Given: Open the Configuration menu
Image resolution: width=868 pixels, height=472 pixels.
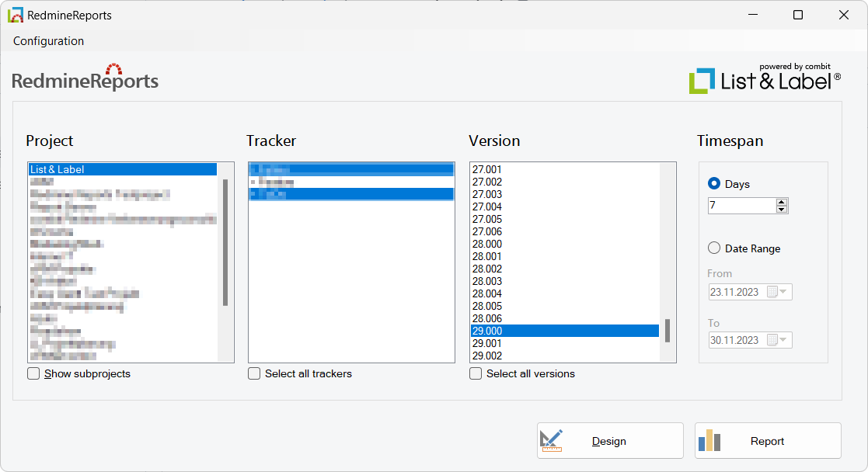Looking at the screenshot, I should [49, 41].
